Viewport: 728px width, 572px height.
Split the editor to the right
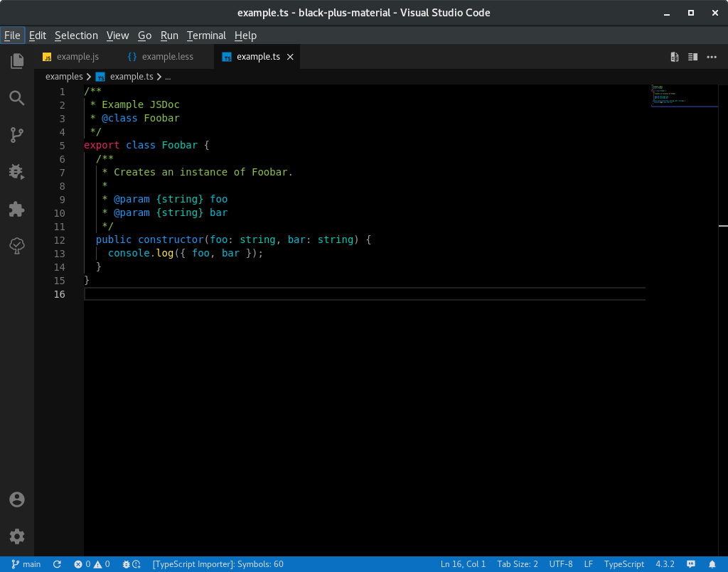[692, 57]
